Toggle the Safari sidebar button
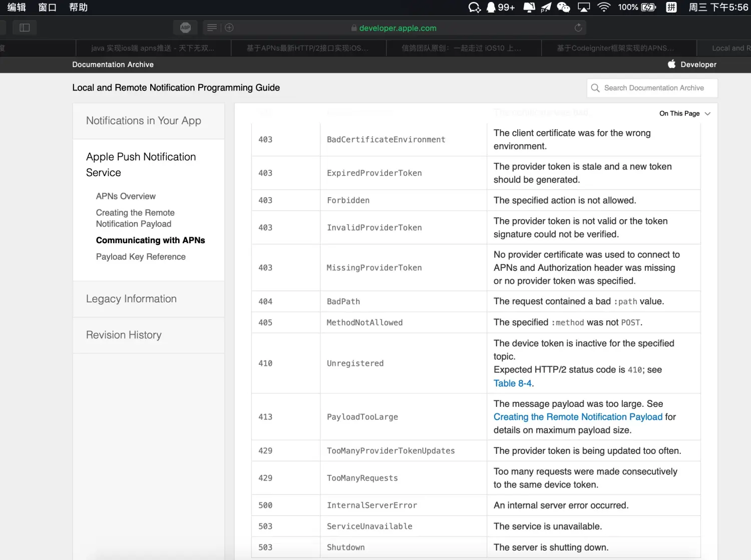This screenshot has width=751, height=560. pos(25,28)
